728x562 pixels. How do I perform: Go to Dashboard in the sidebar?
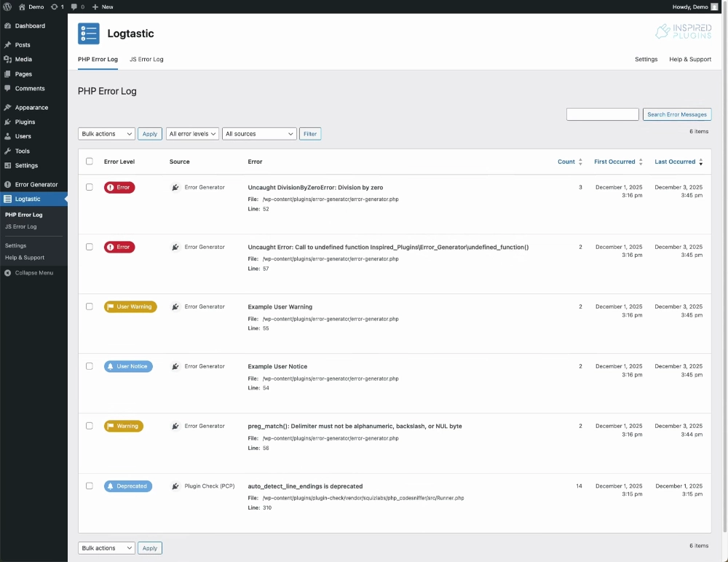(x=30, y=26)
